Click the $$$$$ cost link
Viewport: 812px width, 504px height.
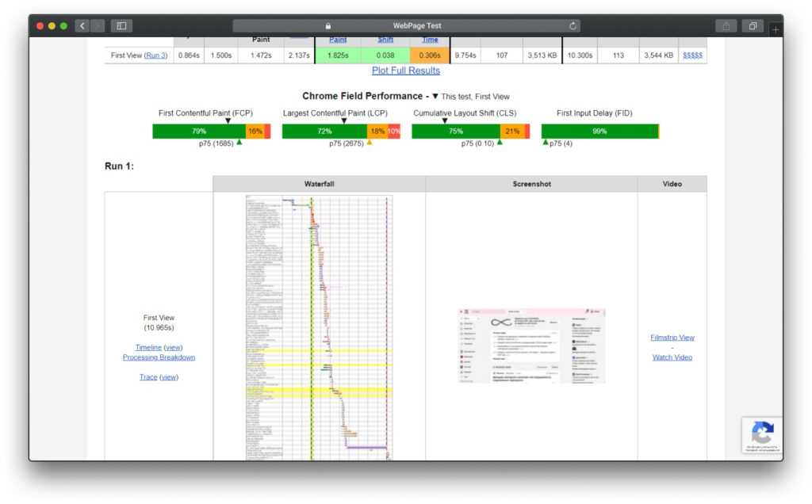click(x=694, y=55)
